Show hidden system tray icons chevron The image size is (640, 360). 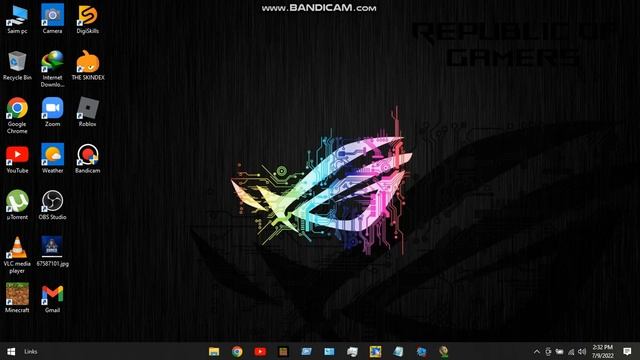tap(537, 351)
